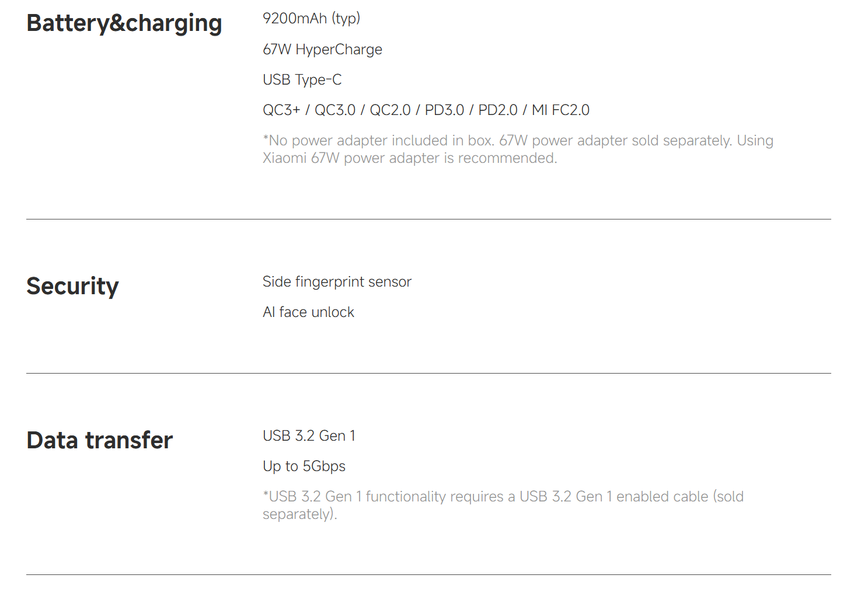
Task: Click the AI face unlock text
Action: click(308, 312)
